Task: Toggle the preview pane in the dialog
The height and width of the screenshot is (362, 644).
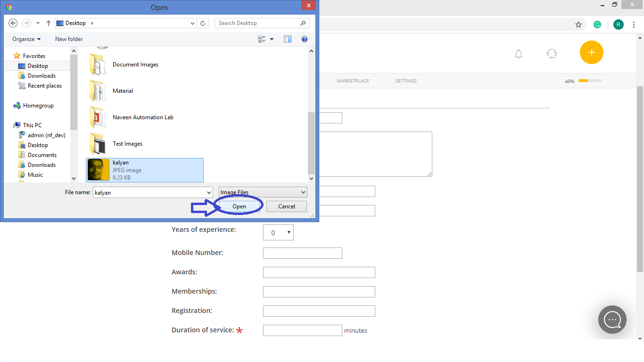Action: (x=288, y=39)
